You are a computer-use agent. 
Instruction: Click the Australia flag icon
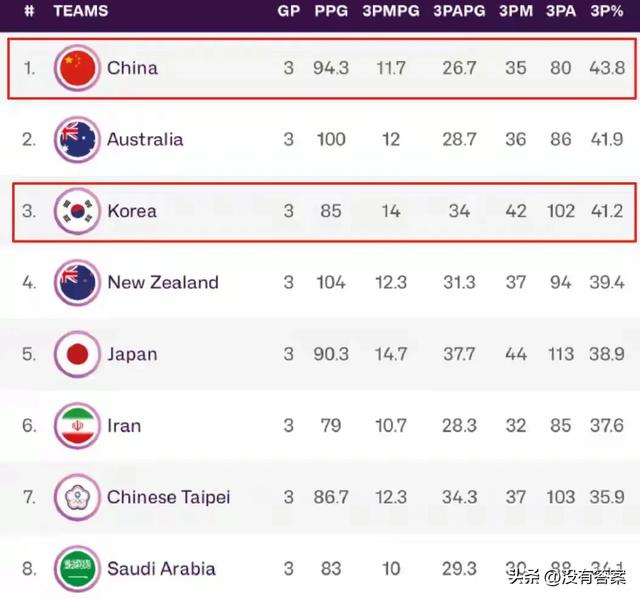click(77, 140)
